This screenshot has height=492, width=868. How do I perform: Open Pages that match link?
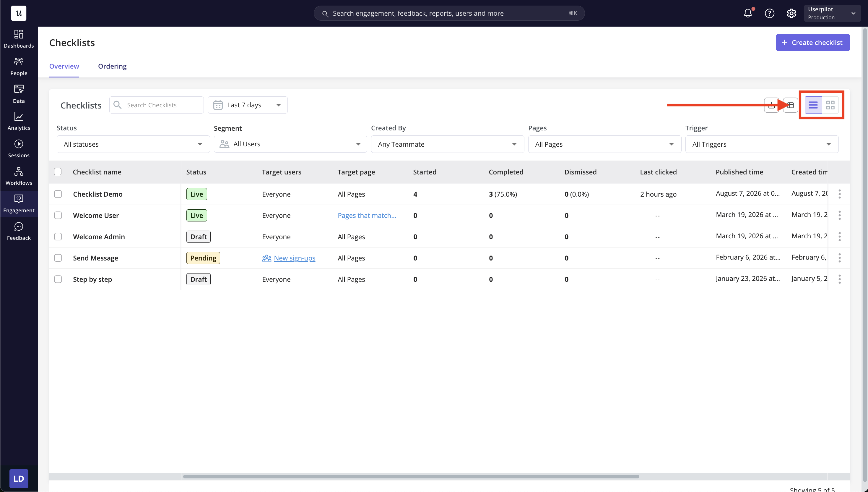pyautogui.click(x=367, y=216)
